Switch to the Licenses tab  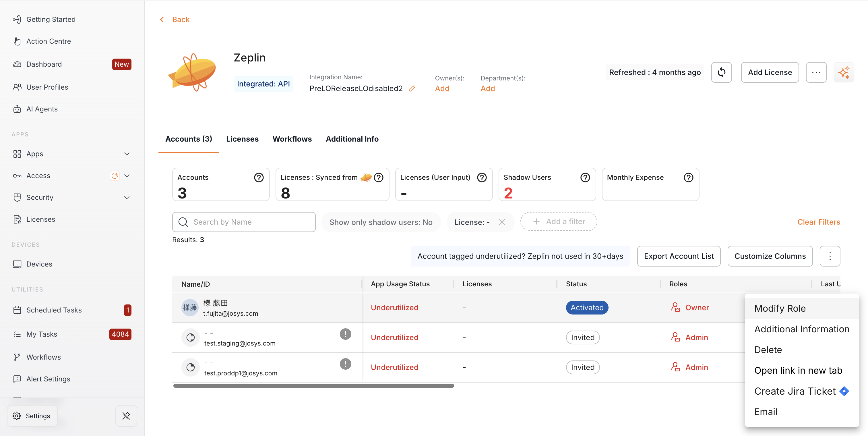[242, 139]
